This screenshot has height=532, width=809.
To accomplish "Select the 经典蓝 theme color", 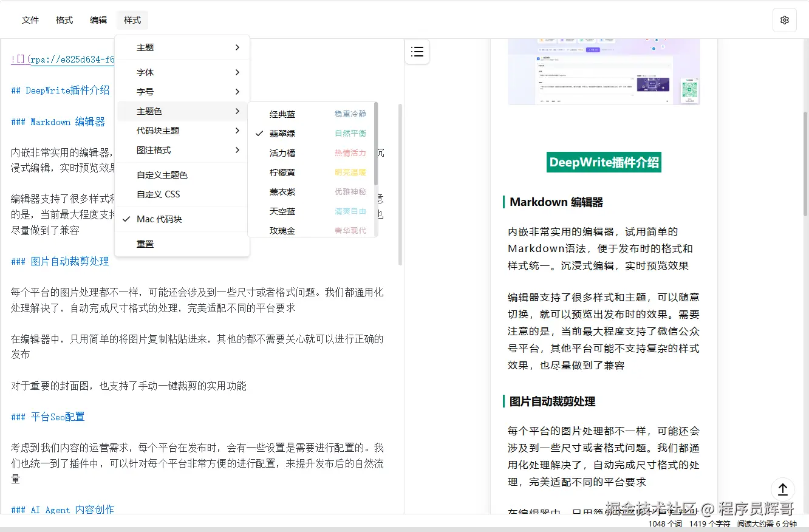I will pos(312,114).
